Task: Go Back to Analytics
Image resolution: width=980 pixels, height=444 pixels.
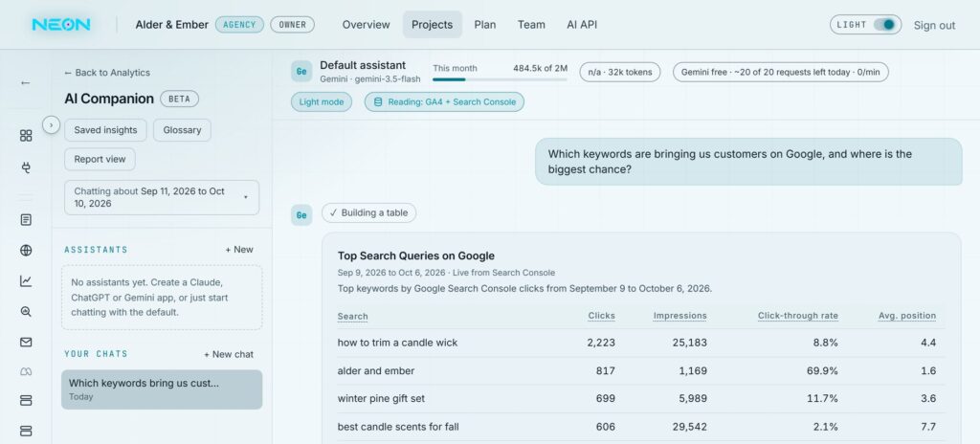Action: click(x=107, y=73)
